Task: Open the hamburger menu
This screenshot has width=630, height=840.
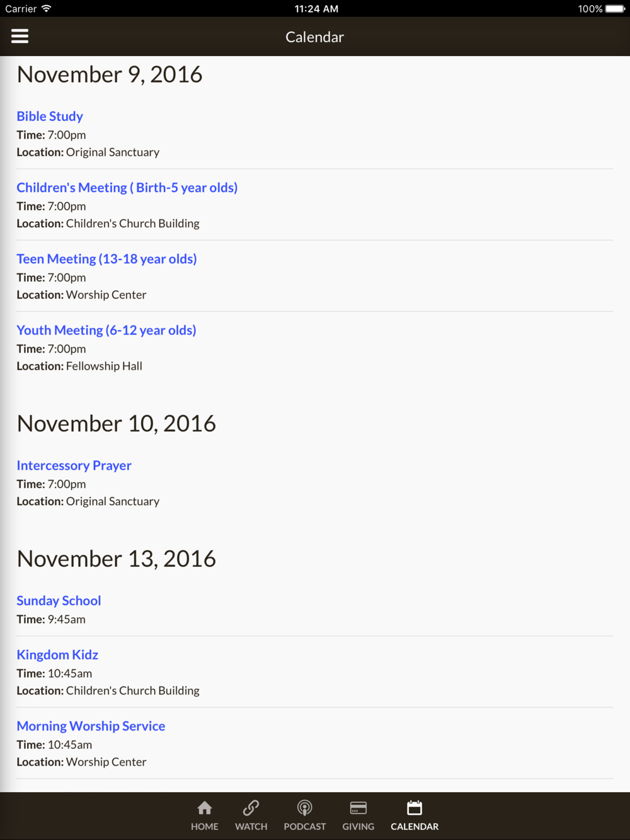Action: pyautogui.click(x=20, y=37)
